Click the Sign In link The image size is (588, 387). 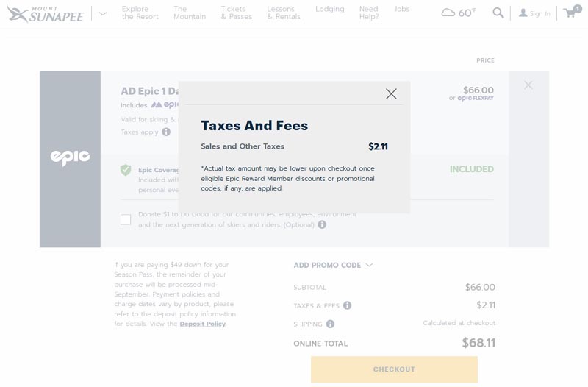point(534,13)
